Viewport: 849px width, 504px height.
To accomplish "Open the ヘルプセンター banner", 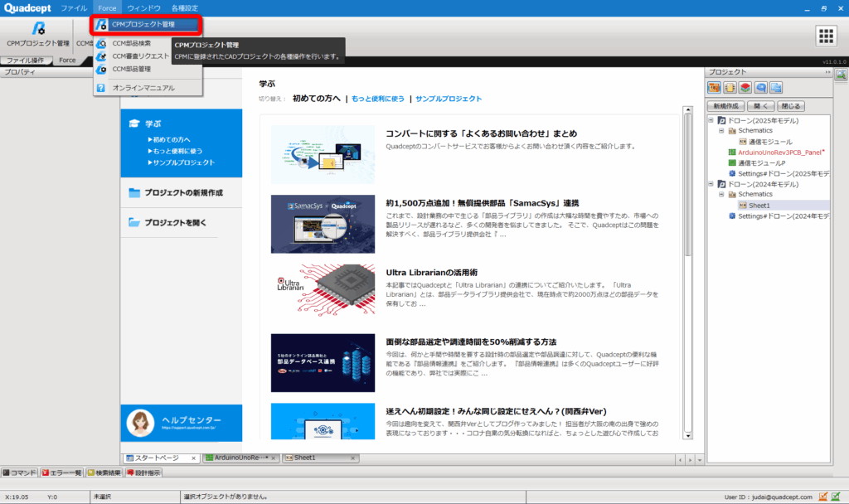I will click(x=182, y=423).
